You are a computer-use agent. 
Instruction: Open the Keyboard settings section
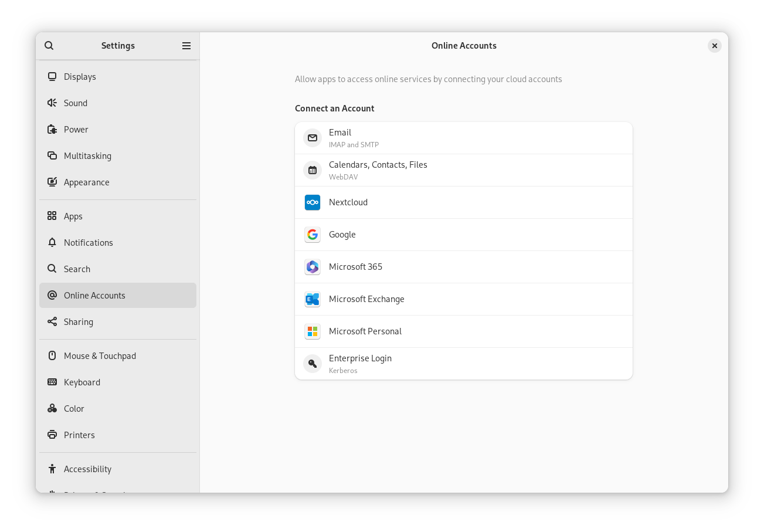point(82,382)
